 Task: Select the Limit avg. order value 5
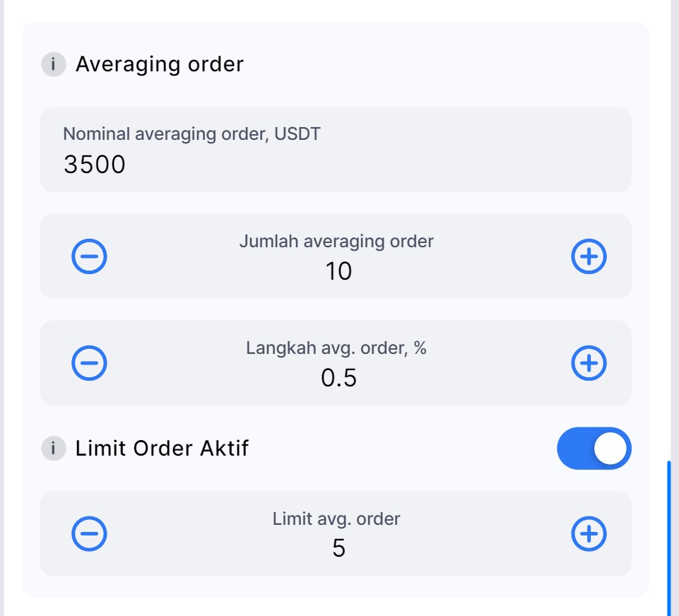pos(338,548)
